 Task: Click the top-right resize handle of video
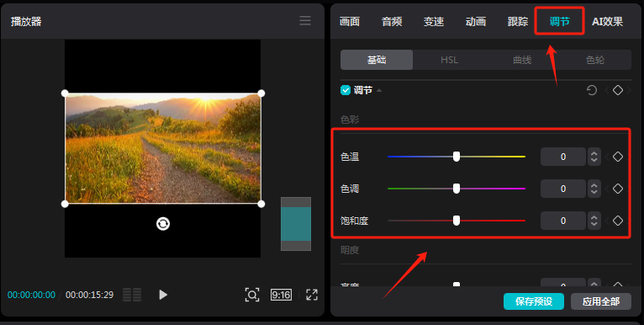261,93
